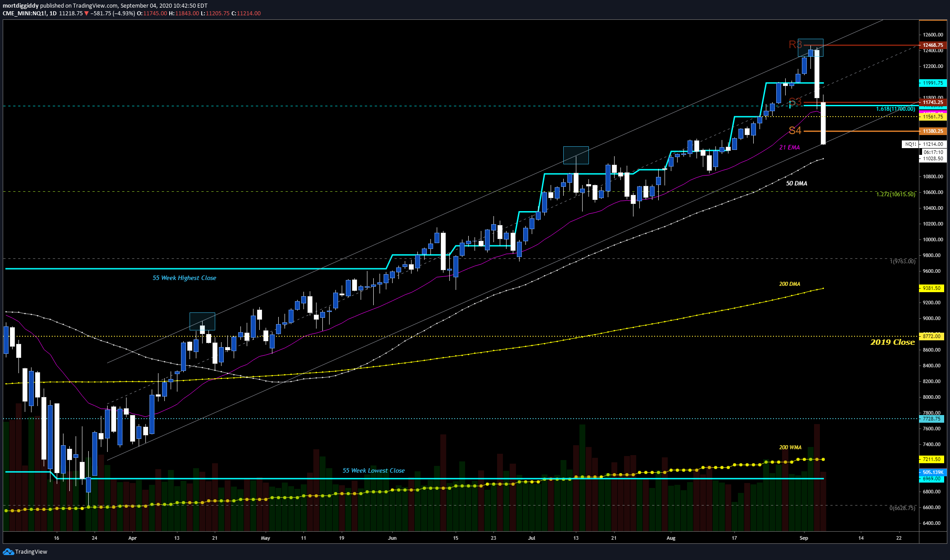Click the Jul label on time axis
This screenshot has height=560, width=950.
click(532, 538)
